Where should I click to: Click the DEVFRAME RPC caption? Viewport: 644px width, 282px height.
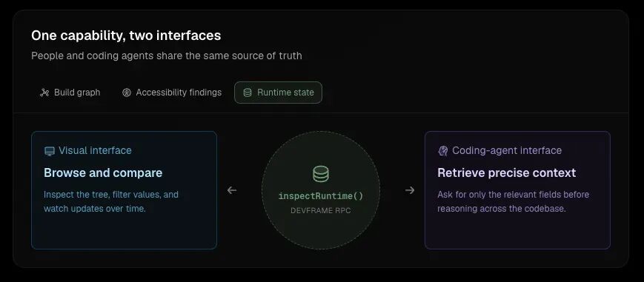coord(321,211)
